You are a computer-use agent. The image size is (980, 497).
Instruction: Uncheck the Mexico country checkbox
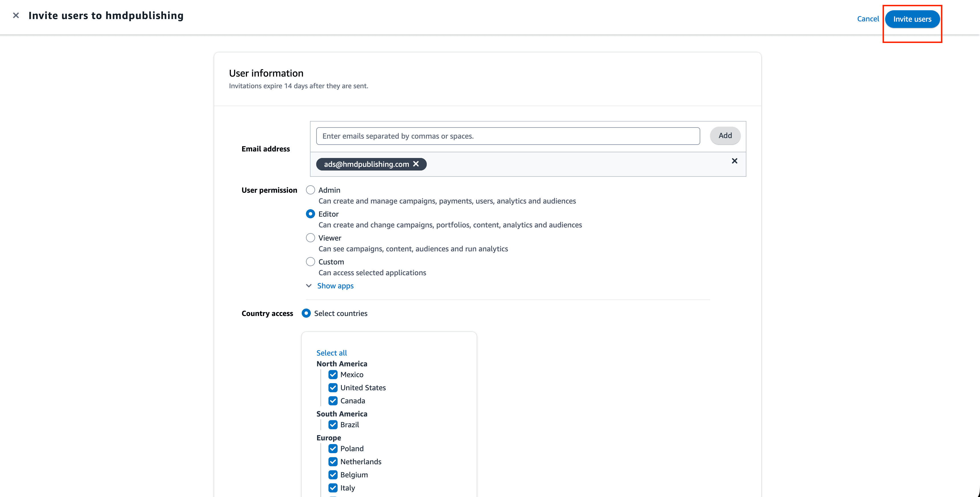click(x=333, y=375)
